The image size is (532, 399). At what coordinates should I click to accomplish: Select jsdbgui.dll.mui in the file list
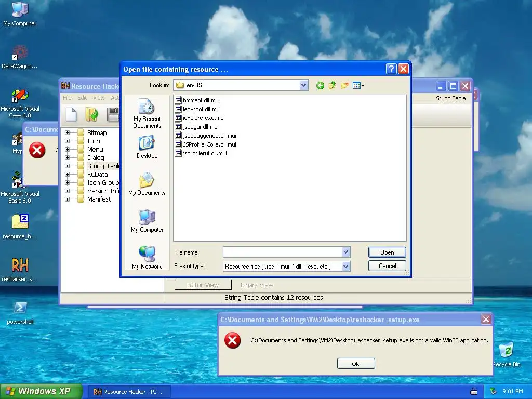[197, 127]
